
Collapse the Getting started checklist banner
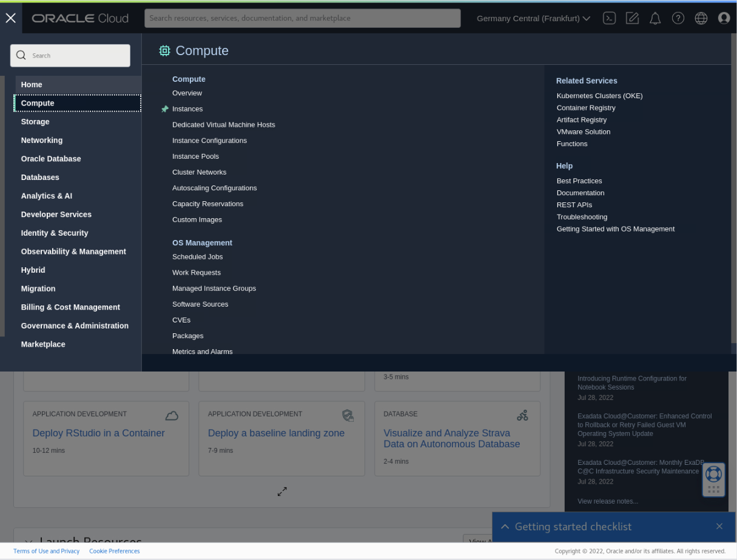pyautogui.click(x=505, y=526)
